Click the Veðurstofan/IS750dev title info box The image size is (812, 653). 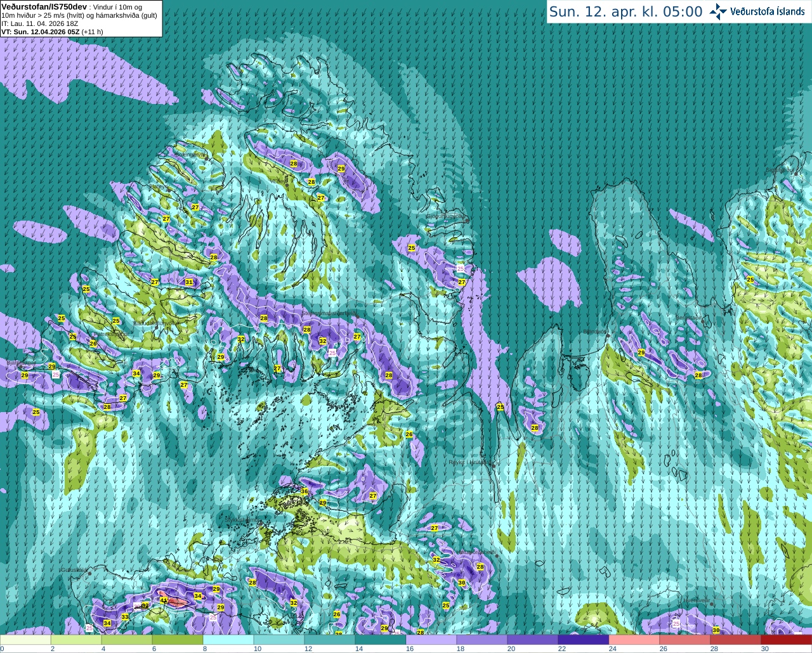click(x=81, y=18)
